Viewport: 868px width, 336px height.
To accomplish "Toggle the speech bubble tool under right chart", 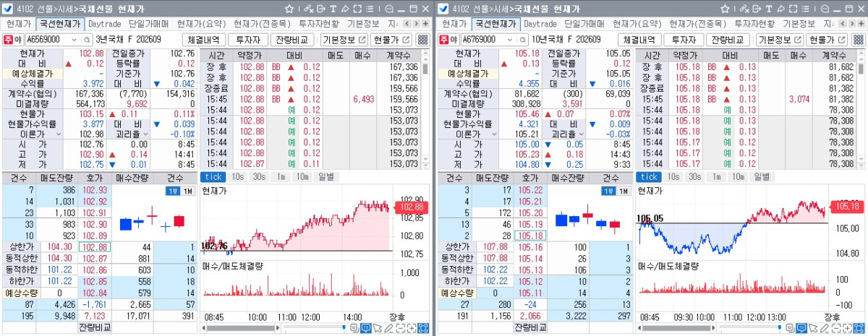I will pos(802,328).
